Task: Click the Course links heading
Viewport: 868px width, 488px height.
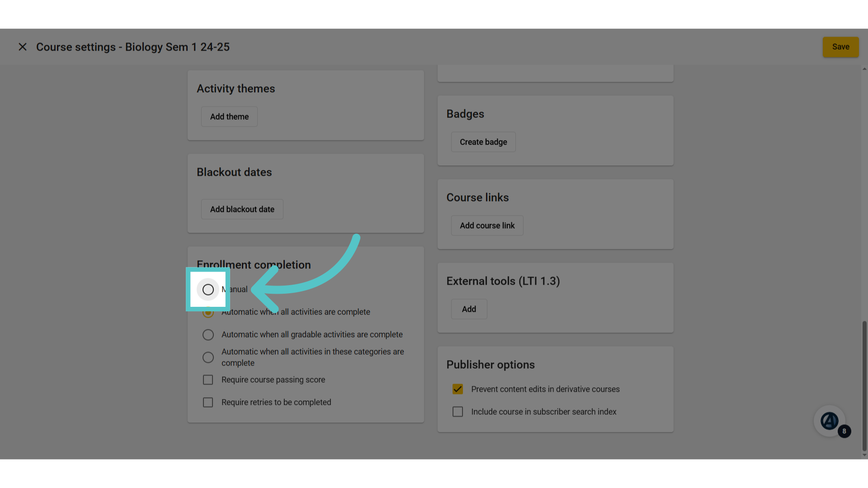Action: (x=477, y=197)
